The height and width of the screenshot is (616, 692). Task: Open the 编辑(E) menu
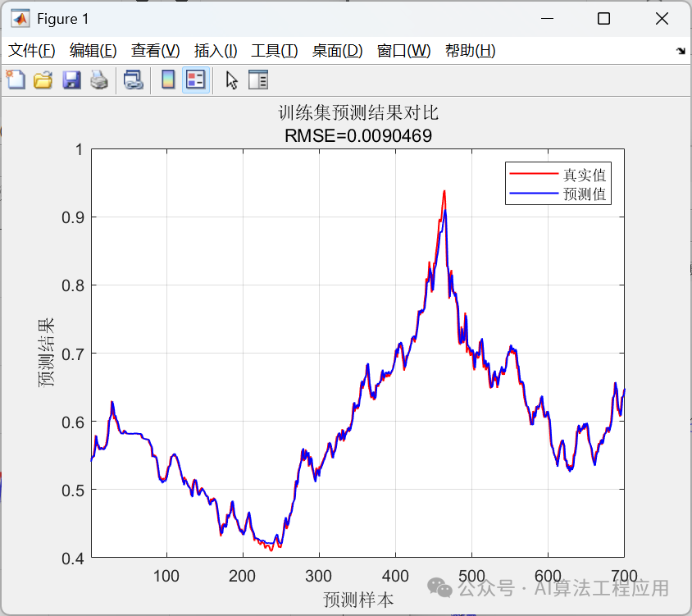(x=93, y=51)
